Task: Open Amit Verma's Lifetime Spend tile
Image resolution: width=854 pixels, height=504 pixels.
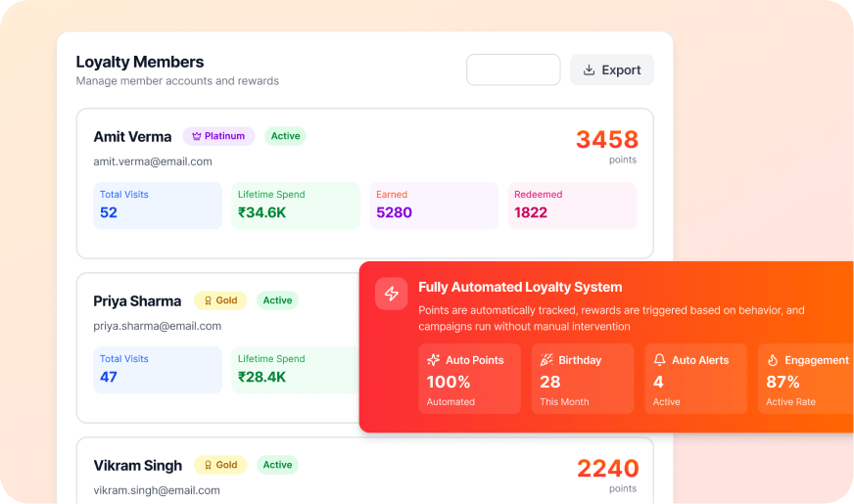Action: click(296, 206)
